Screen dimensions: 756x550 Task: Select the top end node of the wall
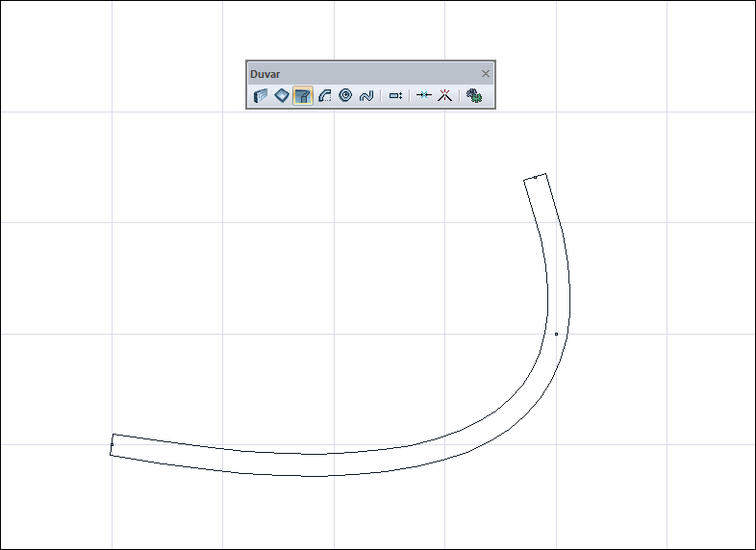click(x=535, y=177)
